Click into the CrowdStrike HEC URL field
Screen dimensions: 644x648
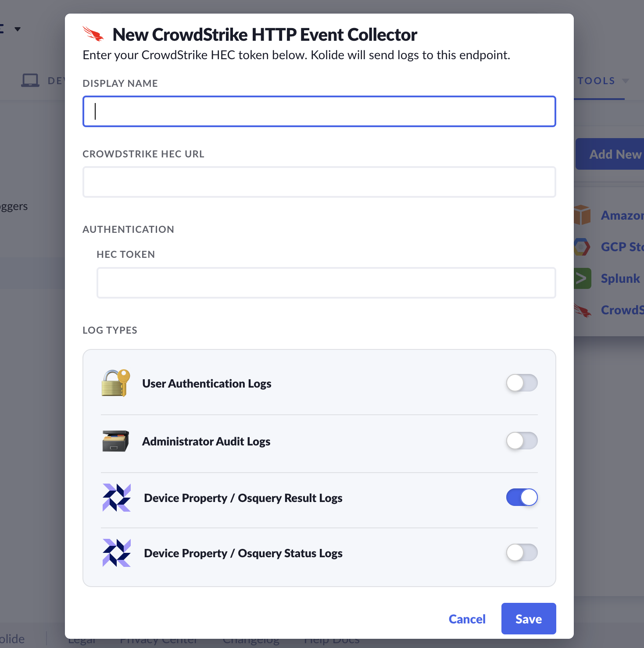click(x=319, y=182)
